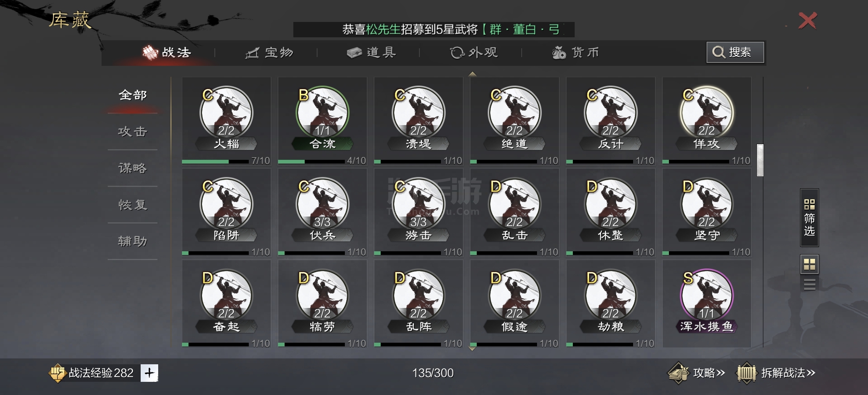Click the 休整 tactic icon
Viewport: 868px width, 395px height.
[x=610, y=205]
